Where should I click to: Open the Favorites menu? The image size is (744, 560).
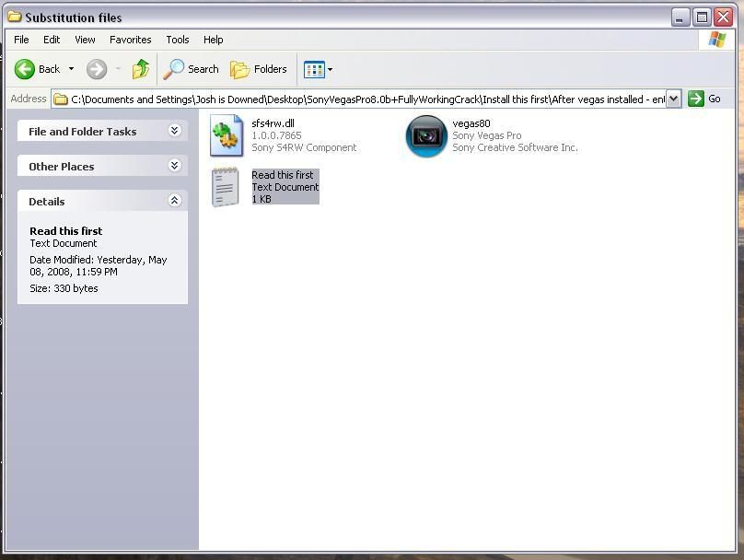(x=131, y=40)
